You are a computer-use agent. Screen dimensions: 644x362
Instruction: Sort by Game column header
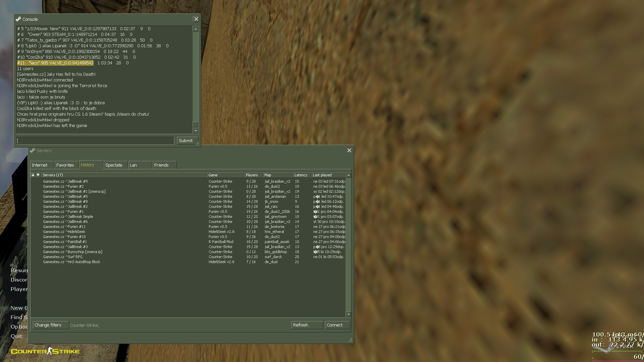tap(226, 175)
